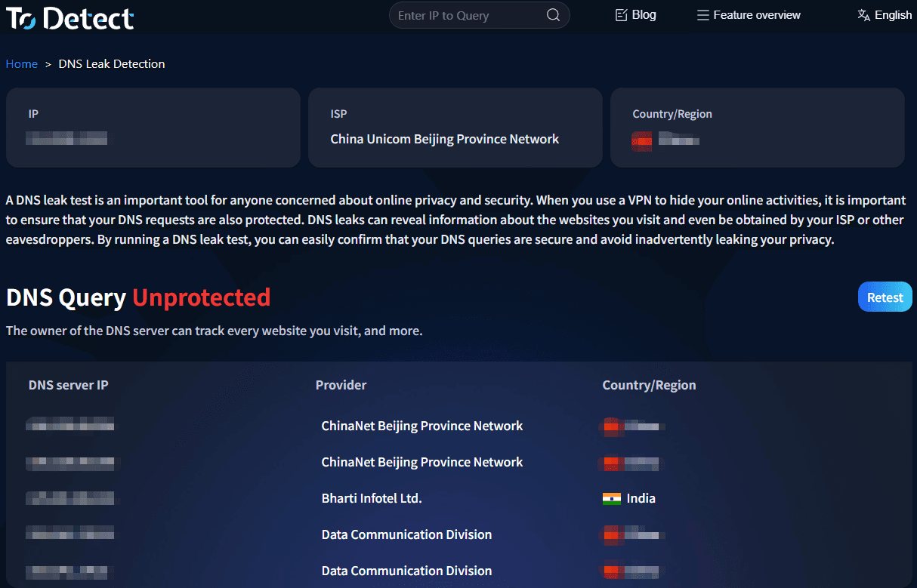Click the last Data Communication Division entry
The width and height of the screenshot is (917, 588).
(406, 571)
